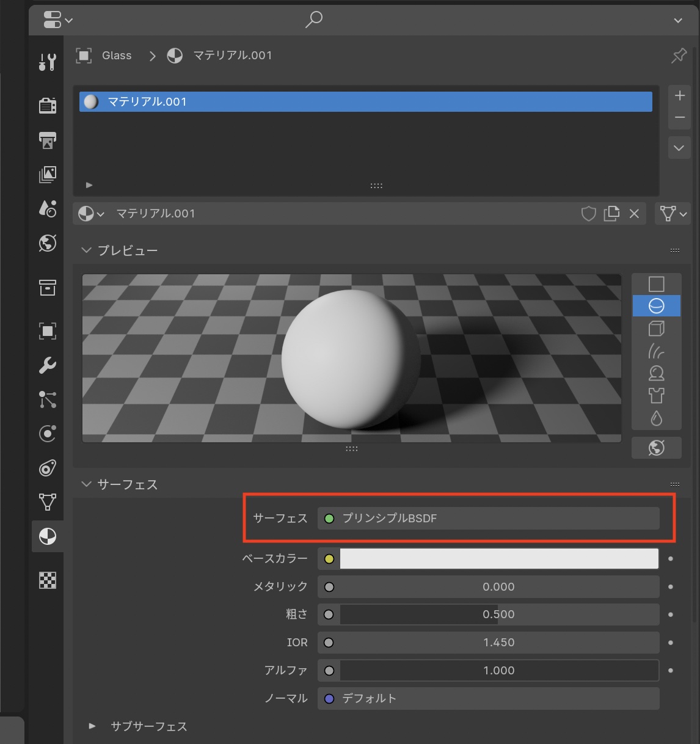700x744 pixels.
Task: Open the Physics properties icon
Action: pos(47,434)
